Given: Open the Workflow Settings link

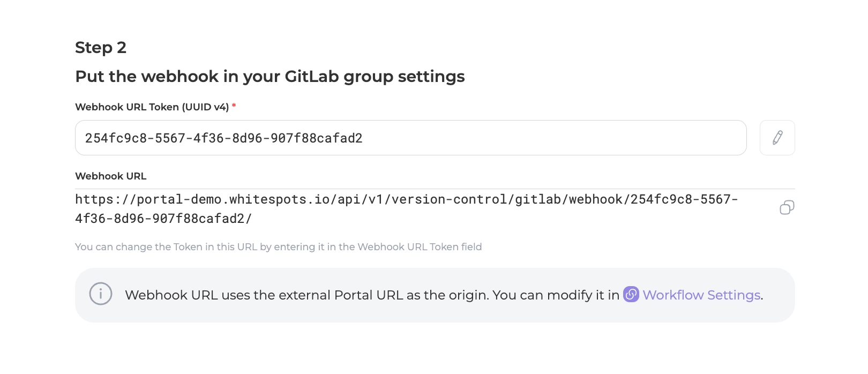Looking at the screenshot, I should click(701, 295).
